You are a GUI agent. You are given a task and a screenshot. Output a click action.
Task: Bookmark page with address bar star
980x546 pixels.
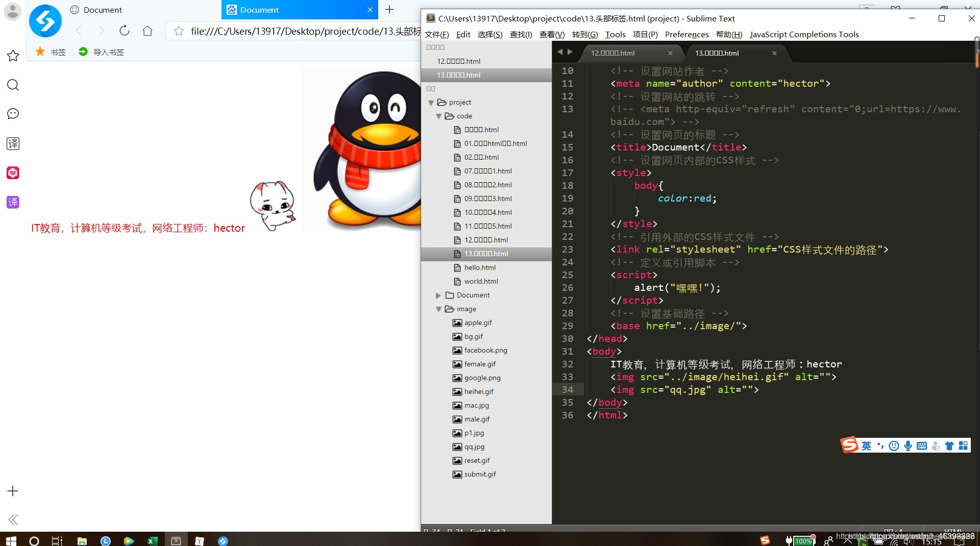coord(179,31)
